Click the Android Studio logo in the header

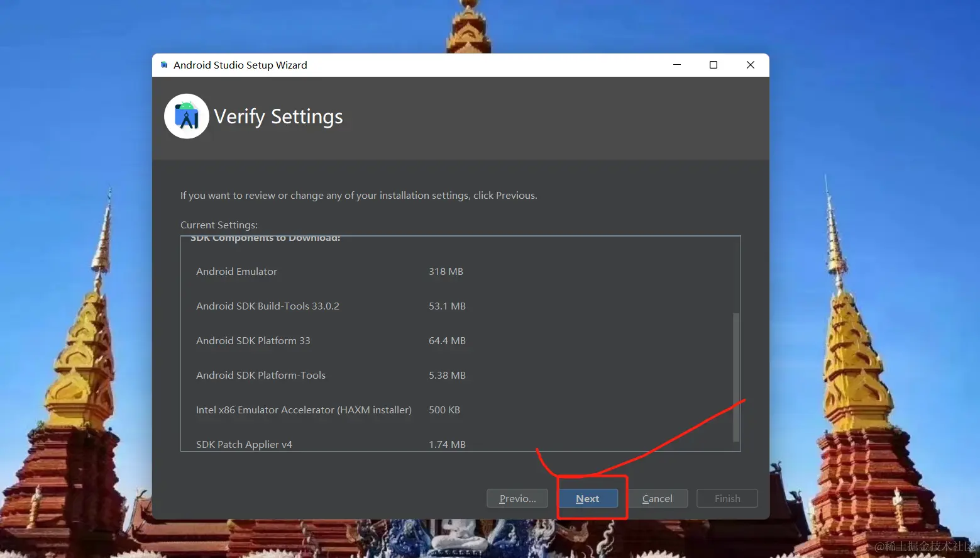[x=187, y=116]
